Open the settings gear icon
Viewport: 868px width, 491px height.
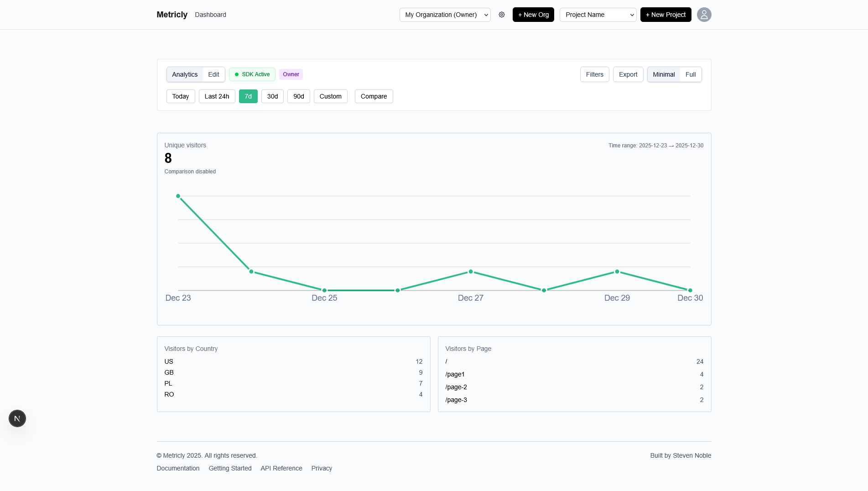point(502,15)
